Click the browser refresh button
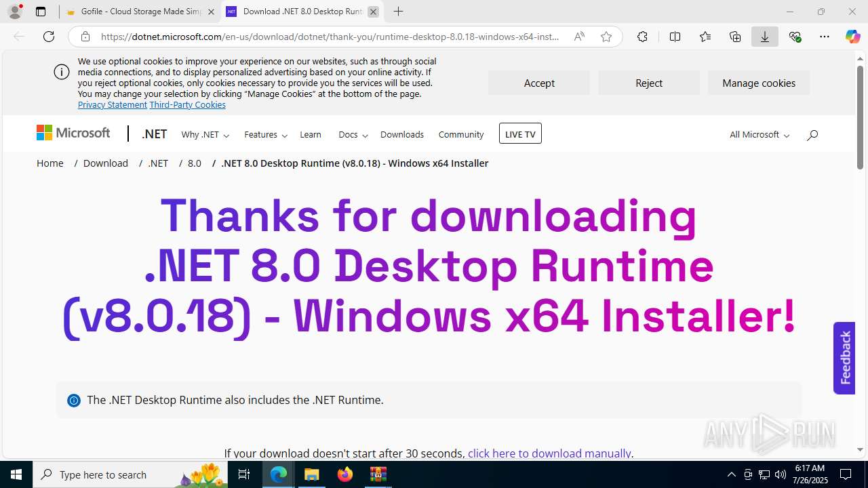 [x=49, y=37]
